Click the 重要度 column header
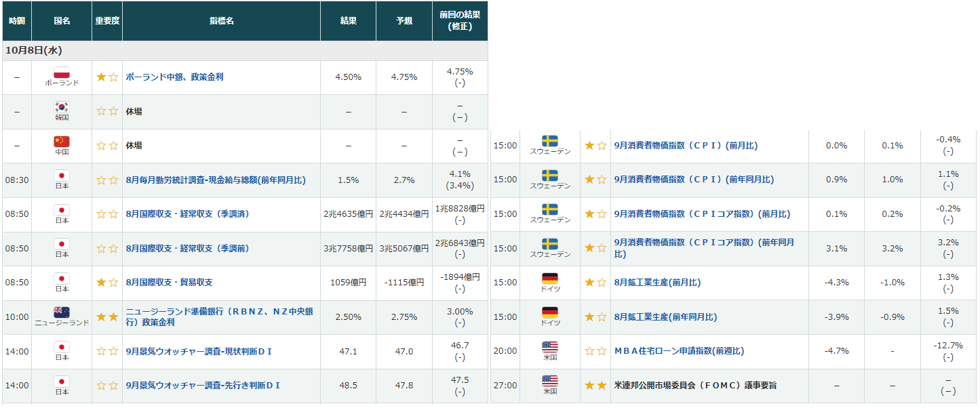Viewport: 980px width, 408px height. [107, 21]
